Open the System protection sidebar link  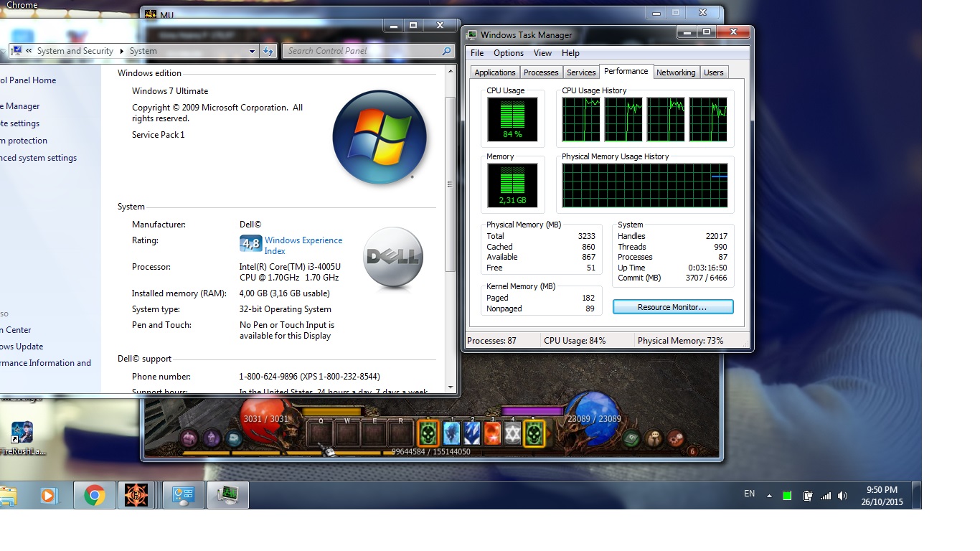tap(24, 141)
